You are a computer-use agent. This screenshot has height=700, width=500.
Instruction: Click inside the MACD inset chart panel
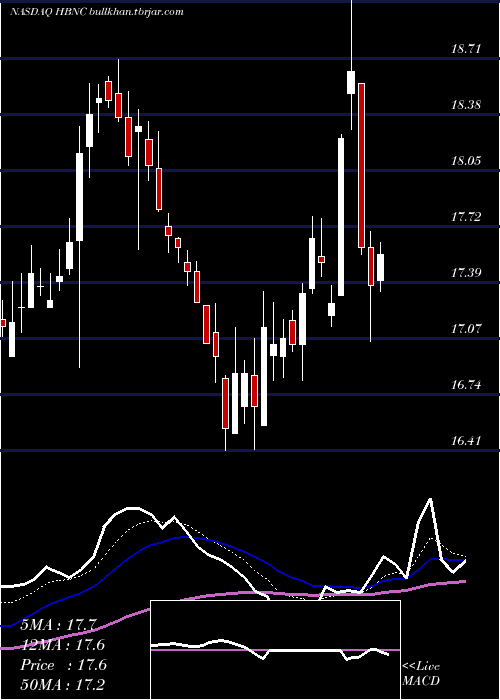click(275, 650)
